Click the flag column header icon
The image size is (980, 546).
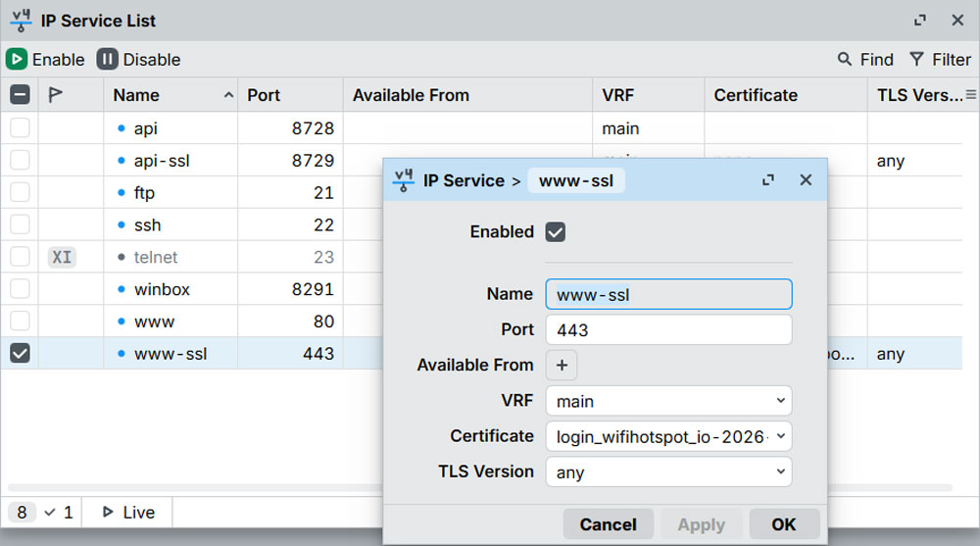pyautogui.click(x=55, y=95)
